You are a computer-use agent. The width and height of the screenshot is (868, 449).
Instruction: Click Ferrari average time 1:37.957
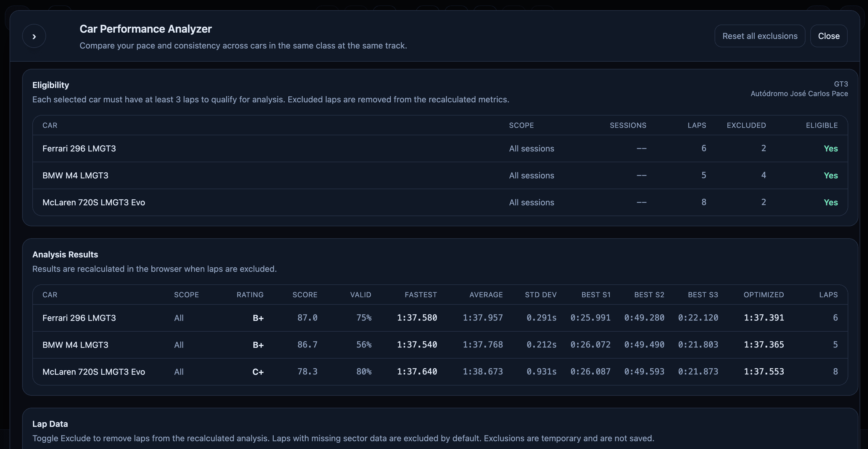(483, 318)
